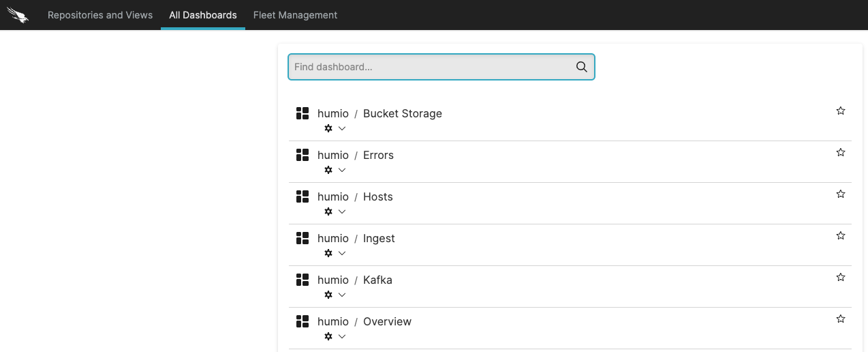
Task: Click the magnifying glass search icon
Action: [x=581, y=67]
